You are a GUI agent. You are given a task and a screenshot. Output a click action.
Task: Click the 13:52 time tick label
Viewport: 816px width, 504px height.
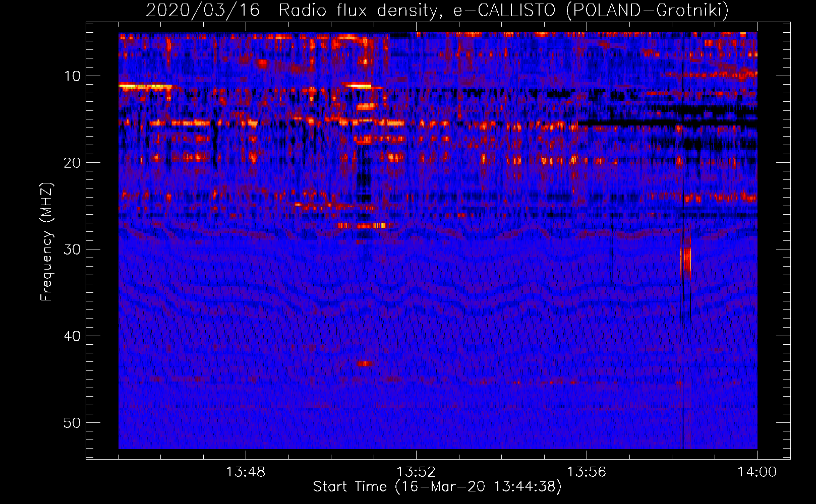[416, 472]
